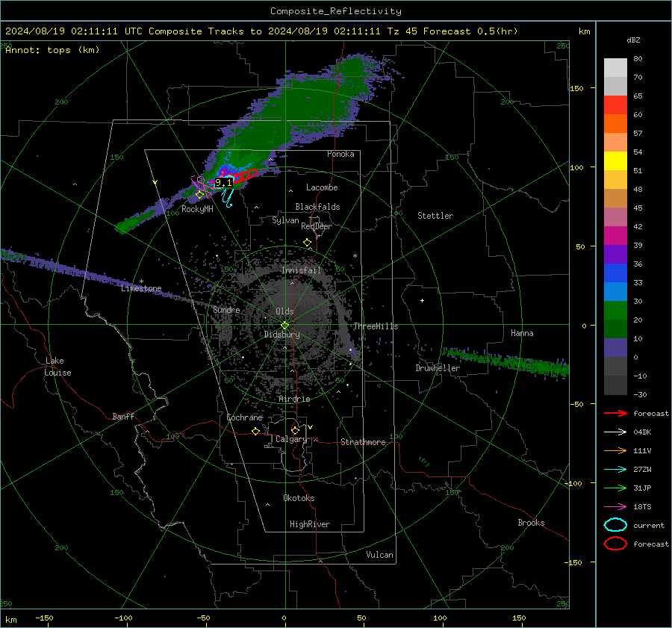The image size is (672, 628).
Task: Pick the red 60–65 dBZ swatch
Action: point(615,105)
